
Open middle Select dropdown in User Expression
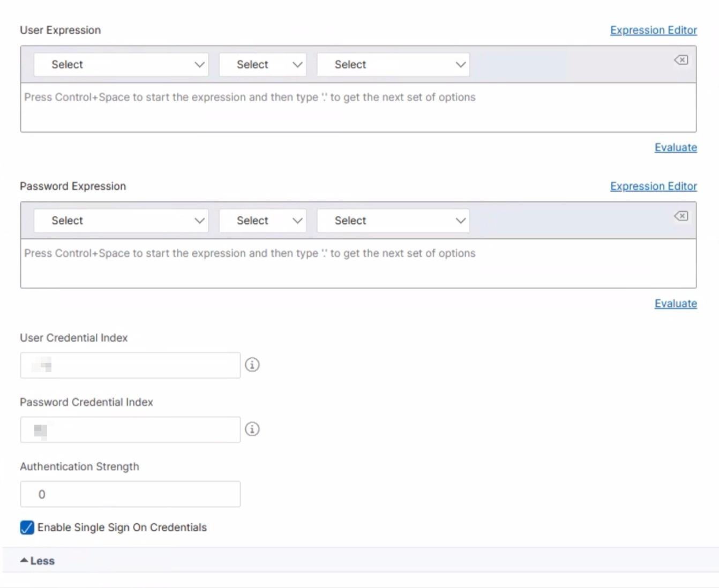263,65
